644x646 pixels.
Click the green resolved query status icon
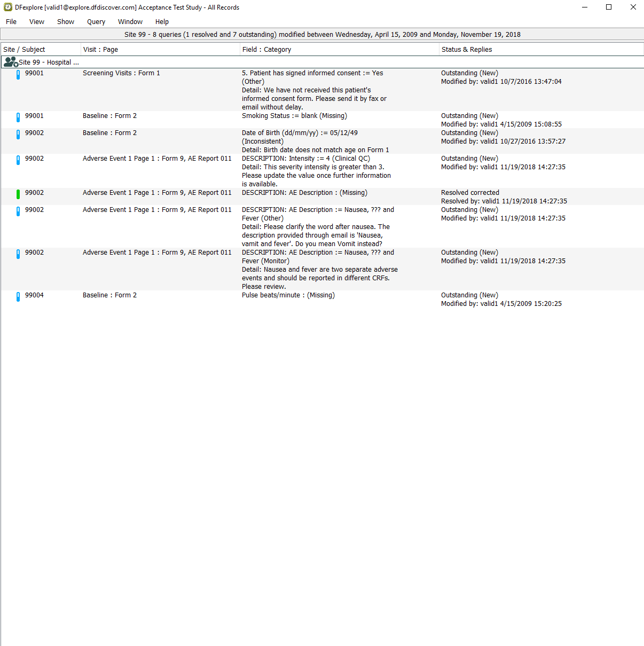pos(18,194)
